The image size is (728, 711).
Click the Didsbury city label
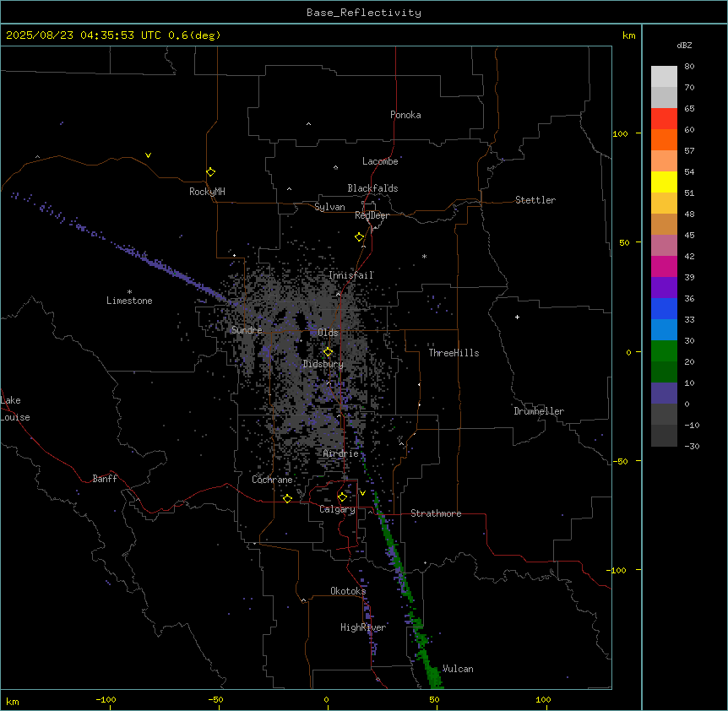pos(323,364)
